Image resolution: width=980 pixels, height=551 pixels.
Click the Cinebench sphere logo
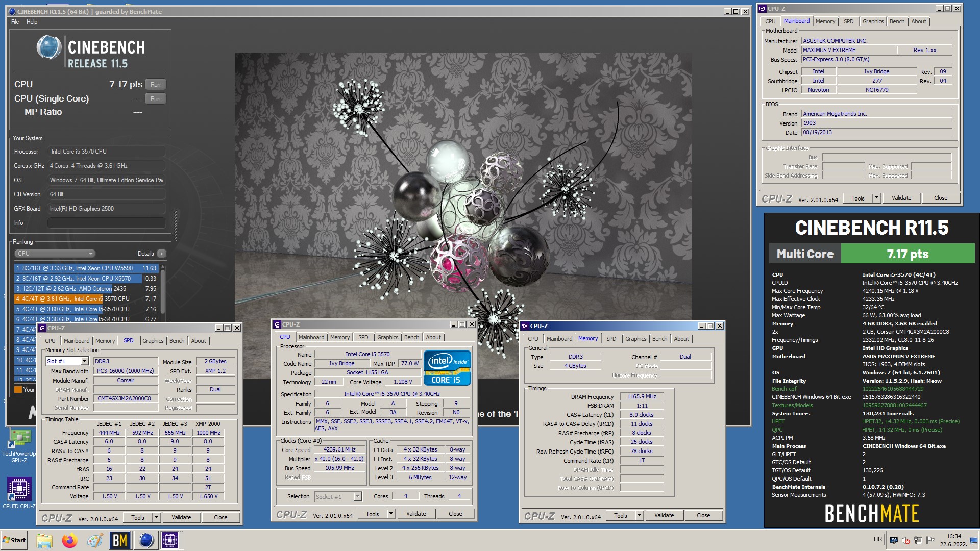pos(50,48)
